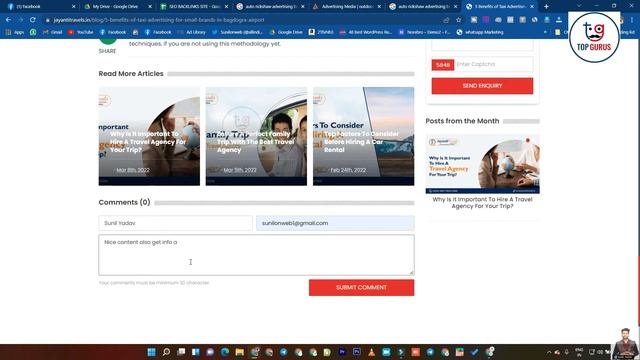
Task: Click the SEND ENQUIRY button
Action: 482,86
